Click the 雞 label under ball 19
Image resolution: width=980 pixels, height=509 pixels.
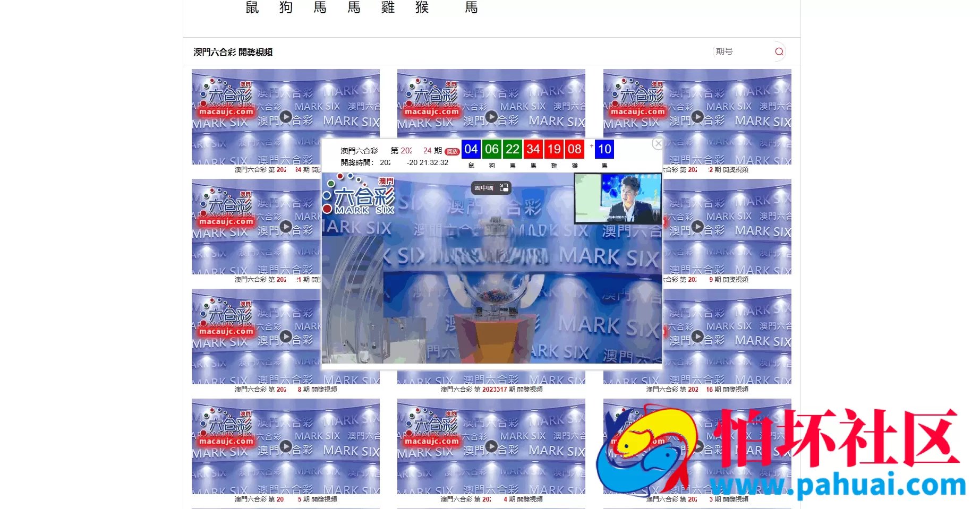click(554, 166)
